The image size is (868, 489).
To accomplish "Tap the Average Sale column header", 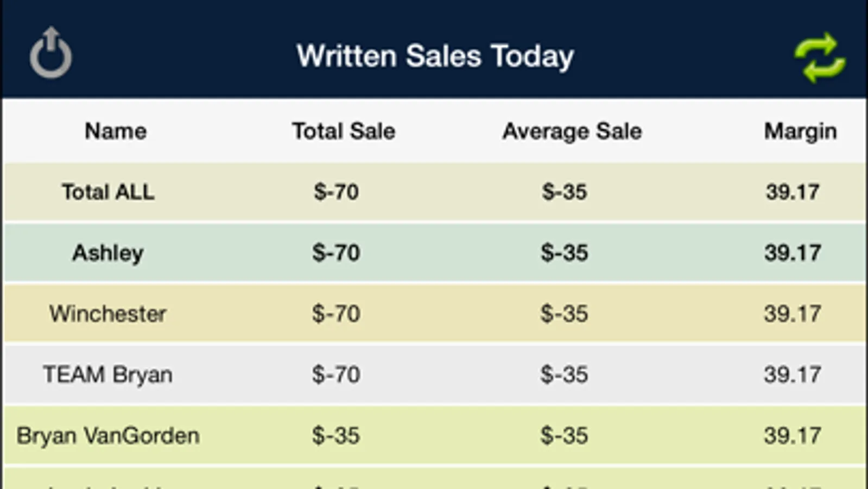I will (x=572, y=131).
